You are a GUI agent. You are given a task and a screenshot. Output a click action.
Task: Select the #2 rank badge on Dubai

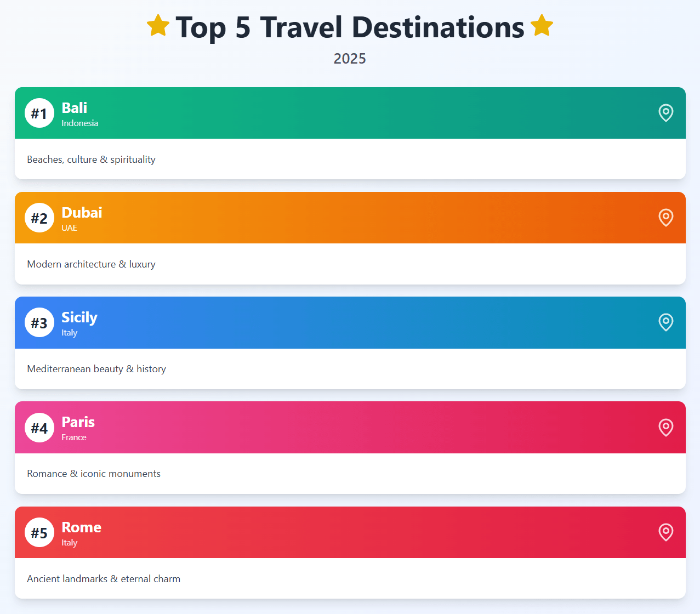39,218
